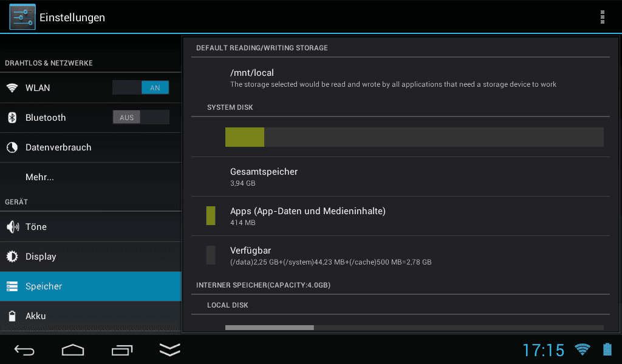This screenshot has width=622, height=364.
Task: Select the Speicher settings entry
Action: tap(91, 286)
